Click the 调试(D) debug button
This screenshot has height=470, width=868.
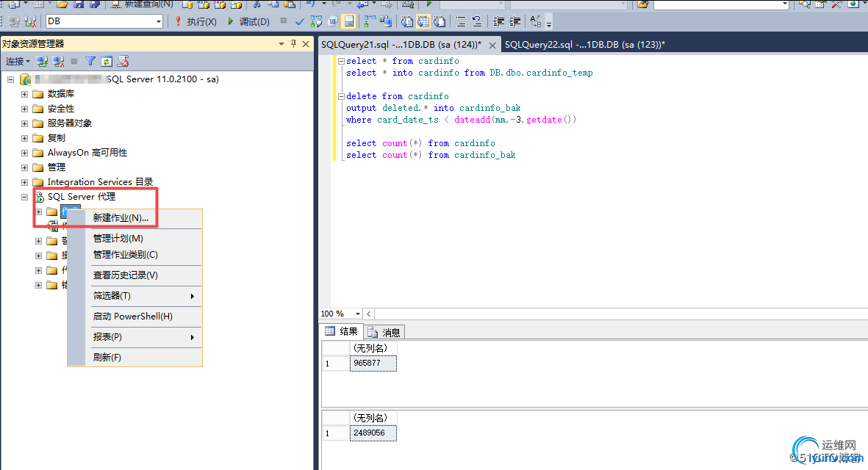click(x=248, y=21)
